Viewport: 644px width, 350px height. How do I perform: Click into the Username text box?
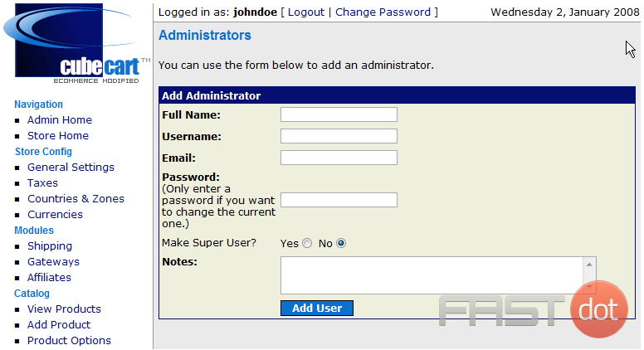pos(339,136)
